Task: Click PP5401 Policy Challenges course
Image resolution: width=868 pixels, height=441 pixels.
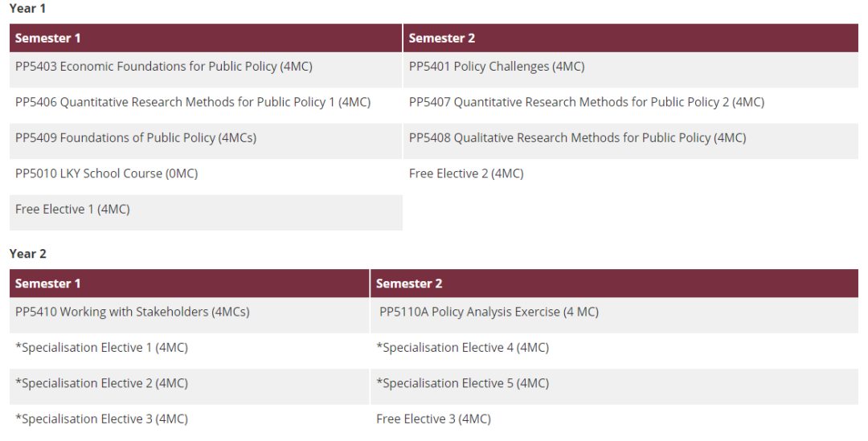Action: pos(497,67)
